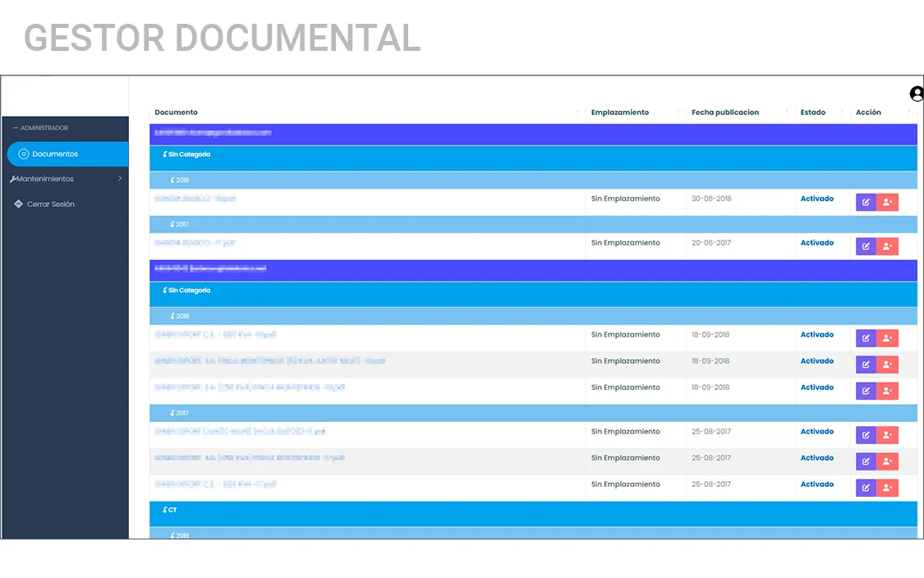Collapse the second Sin Categoría group
Viewport: 924px width, 578px height.
point(533,294)
